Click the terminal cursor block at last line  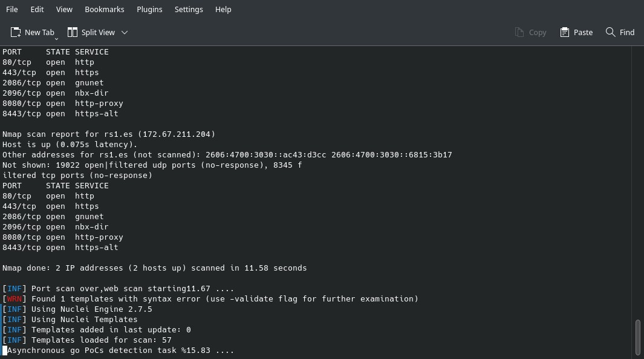4,351
